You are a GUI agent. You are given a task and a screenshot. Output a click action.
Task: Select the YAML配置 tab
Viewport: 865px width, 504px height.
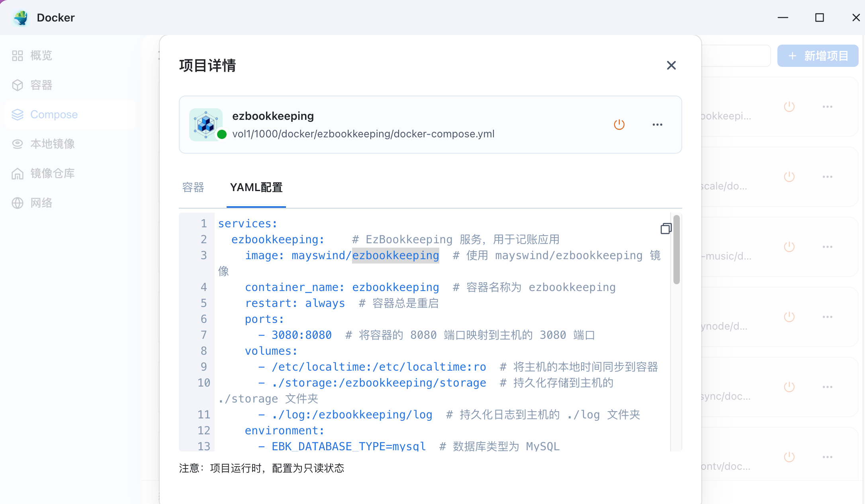click(x=256, y=187)
